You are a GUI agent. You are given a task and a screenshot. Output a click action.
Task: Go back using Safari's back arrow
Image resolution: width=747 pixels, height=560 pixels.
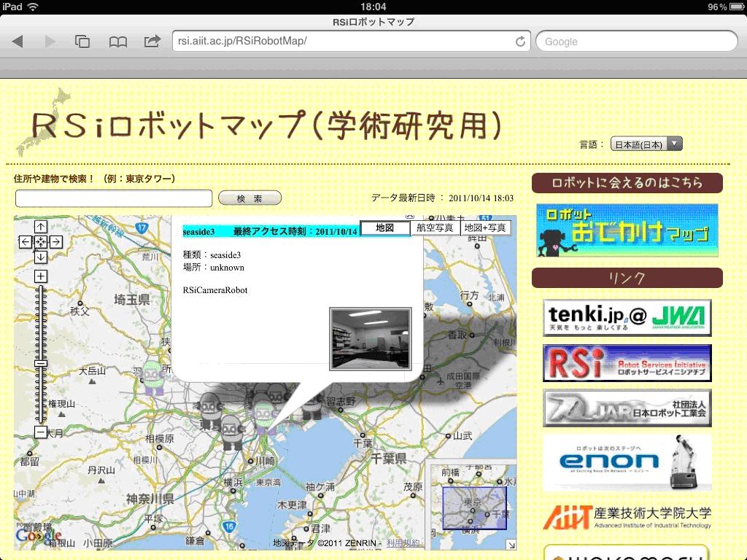click(x=18, y=42)
